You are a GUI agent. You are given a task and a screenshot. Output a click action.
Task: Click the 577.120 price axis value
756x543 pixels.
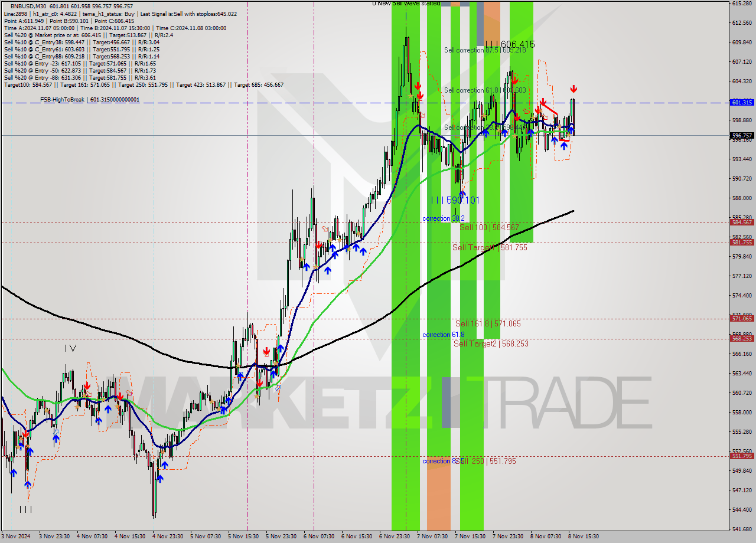click(x=741, y=276)
